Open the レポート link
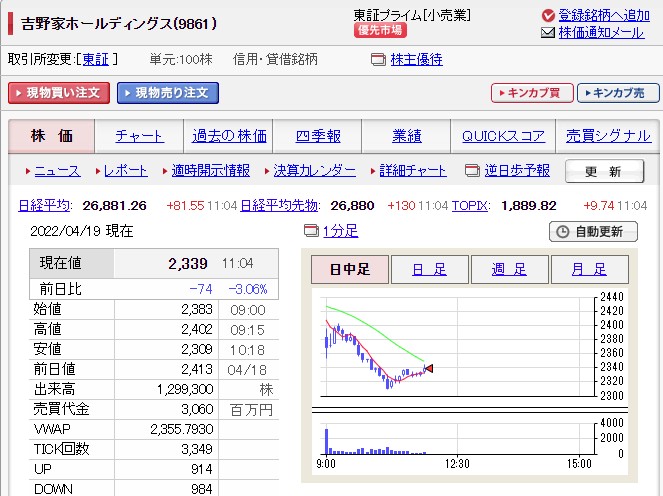Image resolution: width=663 pixels, height=496 pixels. pyautogui.click(x=126, y=171)
